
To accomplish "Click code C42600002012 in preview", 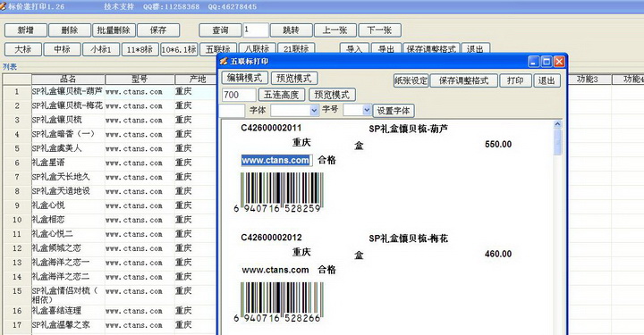I will (271, 238).
